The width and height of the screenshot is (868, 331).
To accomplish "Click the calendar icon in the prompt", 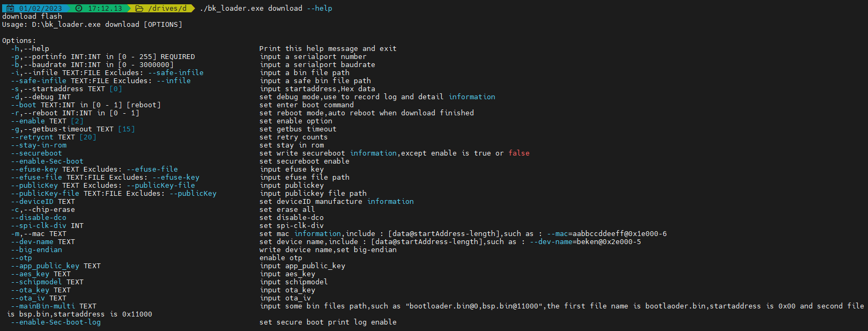I will click(x=10, y=8).
